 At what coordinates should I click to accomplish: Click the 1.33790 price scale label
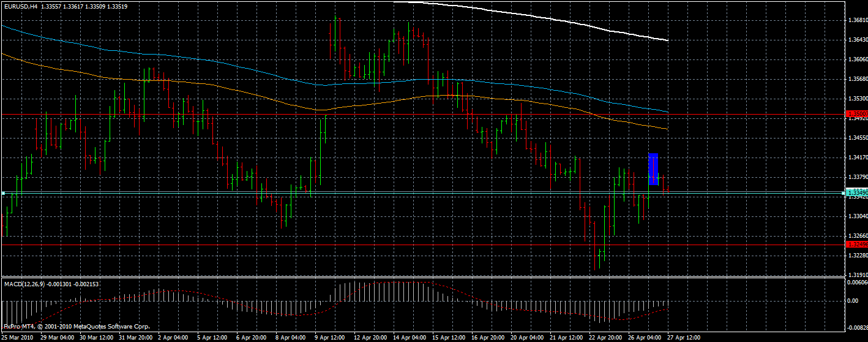pyautogui.click(x=858, y=177)
